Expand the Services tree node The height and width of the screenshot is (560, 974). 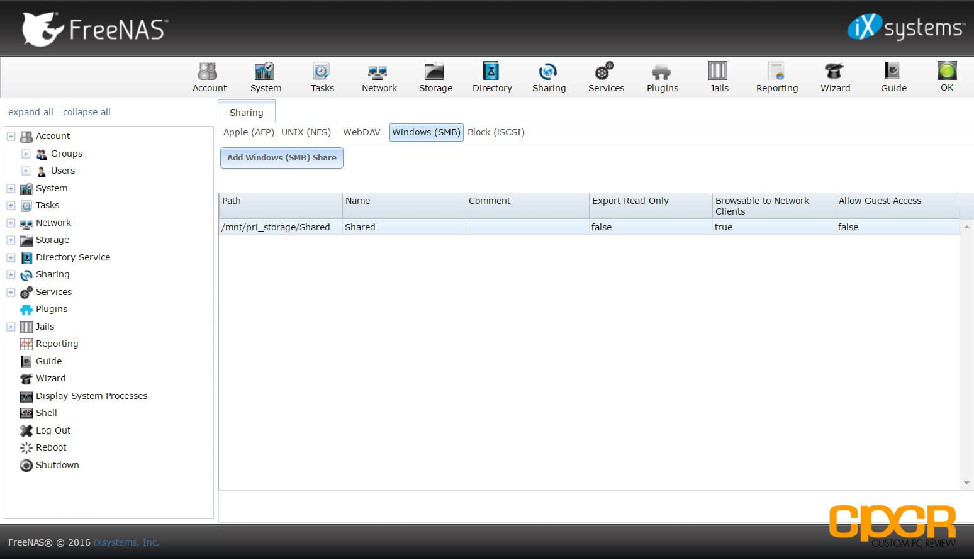point(11,292)
